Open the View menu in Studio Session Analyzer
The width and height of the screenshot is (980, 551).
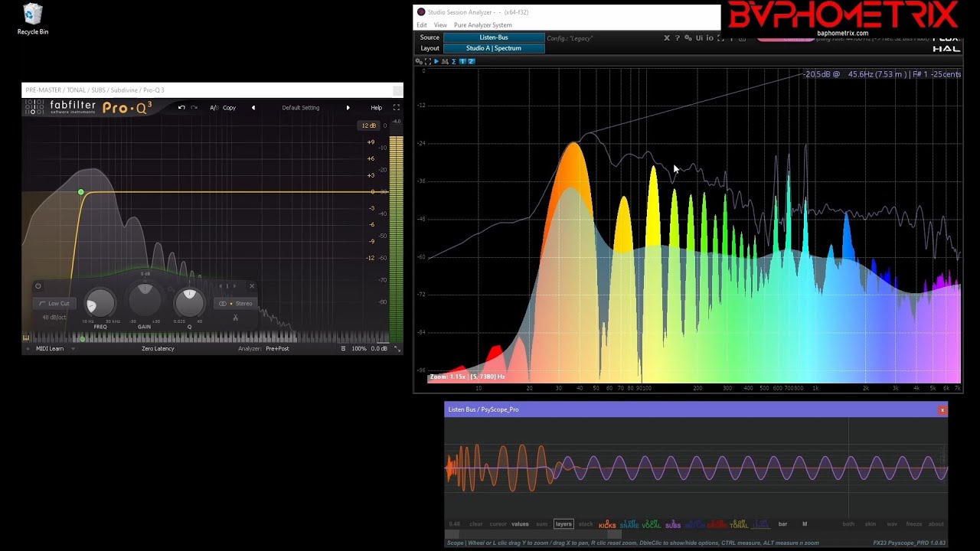coord(440,25)
